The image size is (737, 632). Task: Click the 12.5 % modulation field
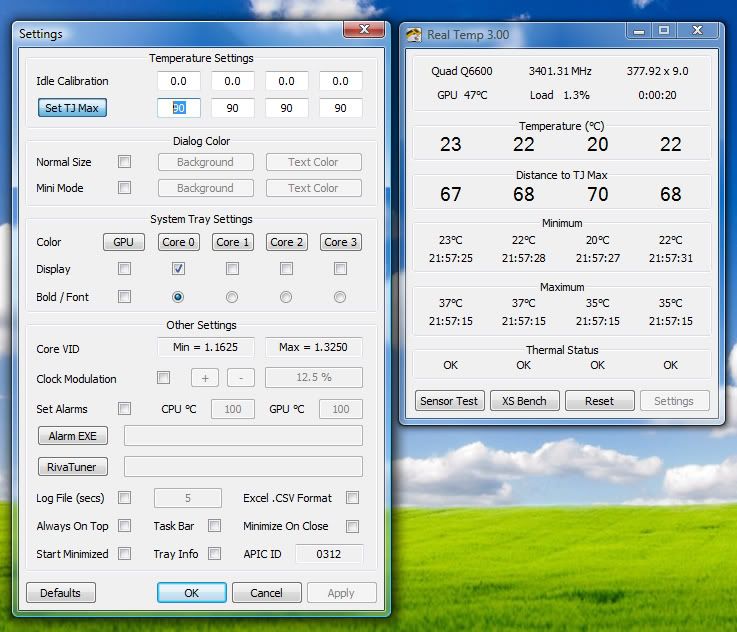(314, 377)
